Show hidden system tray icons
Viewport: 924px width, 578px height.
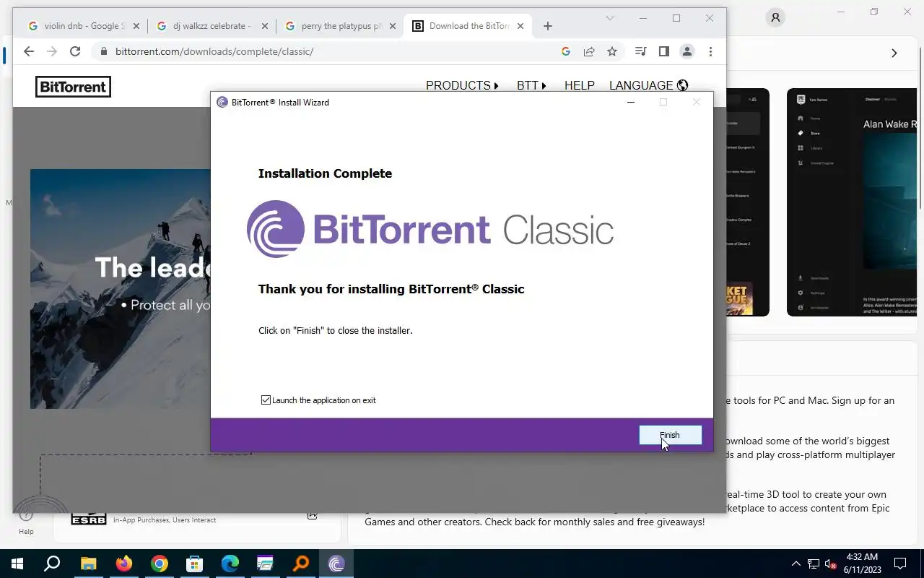(x=796, y=564)
